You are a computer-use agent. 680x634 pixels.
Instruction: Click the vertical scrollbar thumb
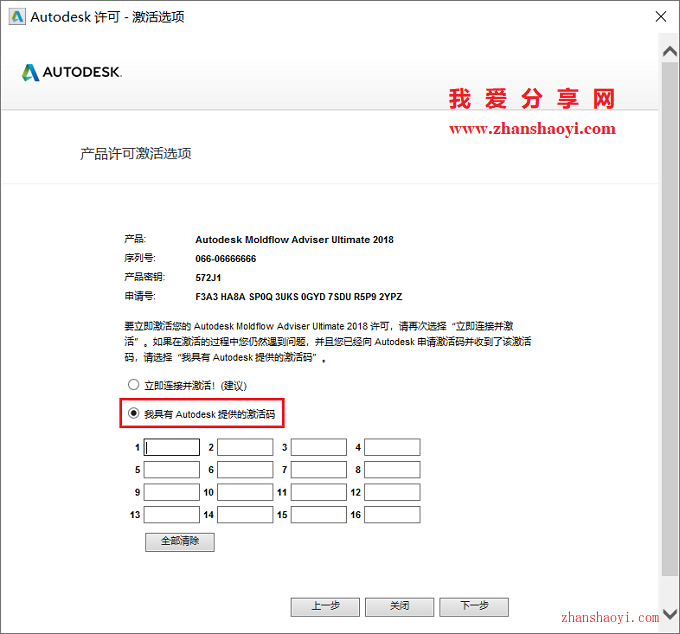tap(670, 319)
